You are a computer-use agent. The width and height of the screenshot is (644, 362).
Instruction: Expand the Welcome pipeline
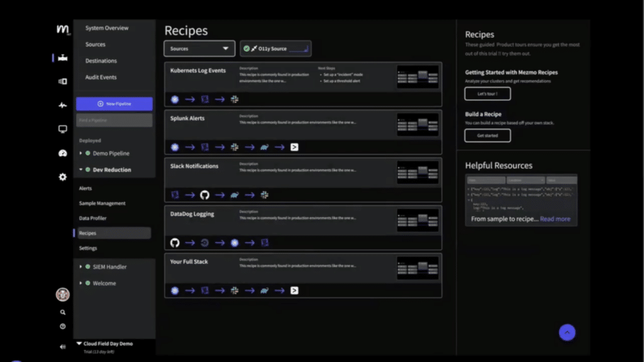(x=80, y=283)
